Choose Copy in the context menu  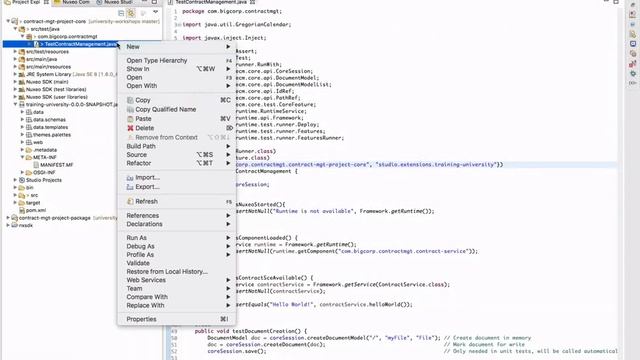(177, 100)
